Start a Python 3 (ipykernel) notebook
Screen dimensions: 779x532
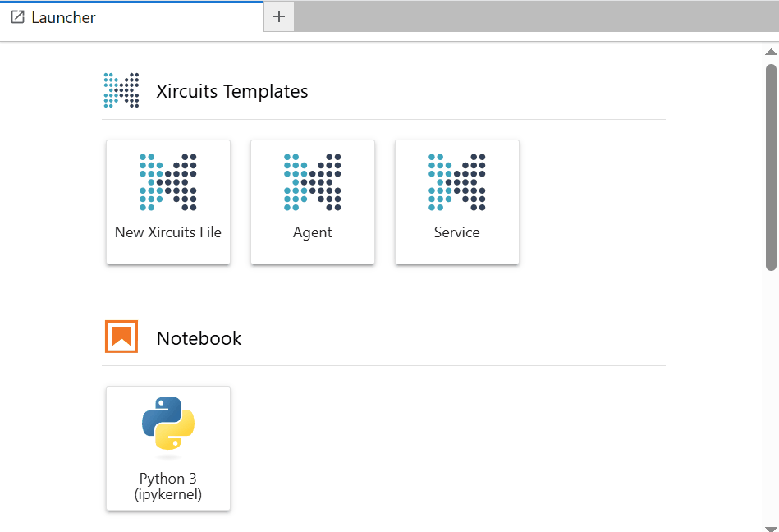168,448
